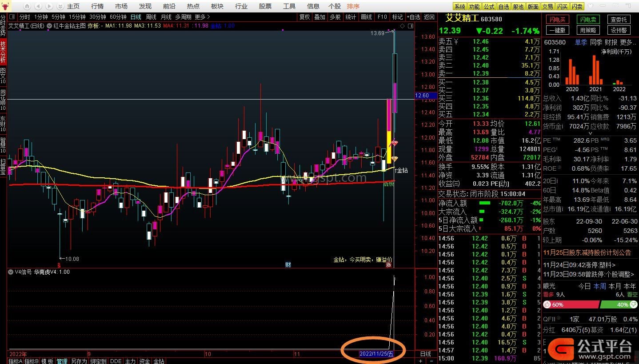Image resolution: width=639 pixels, height=364 pixels.
Task: Click the 画线 drawing toolbar item
Action: (366, 17)
